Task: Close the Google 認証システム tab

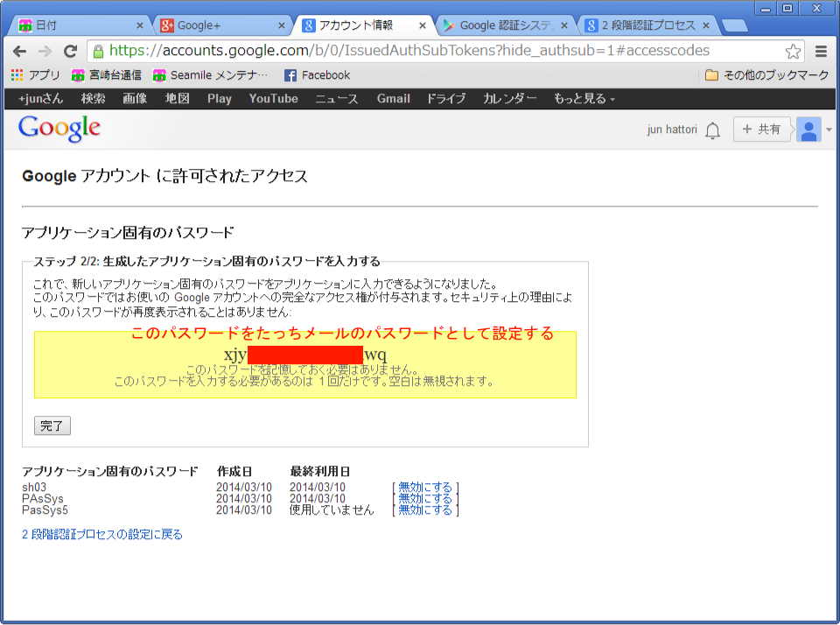Action: pyautogui.click(x=564, y=25)
